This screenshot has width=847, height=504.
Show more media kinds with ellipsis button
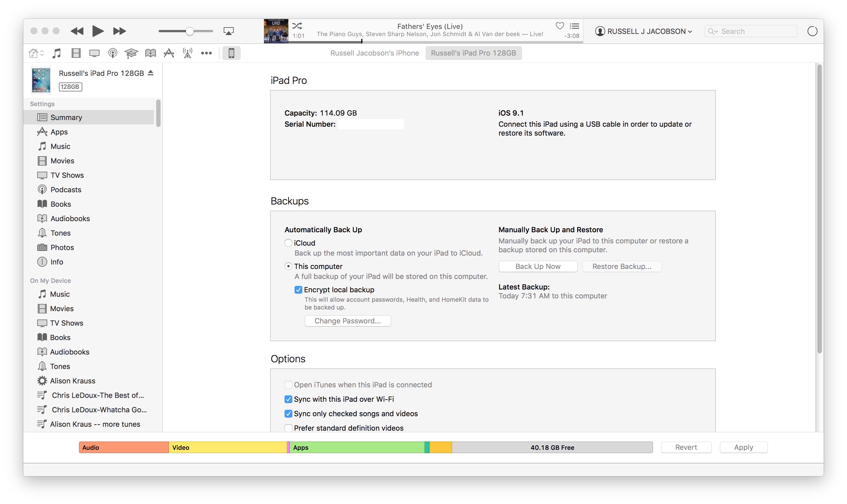point(206,53)
